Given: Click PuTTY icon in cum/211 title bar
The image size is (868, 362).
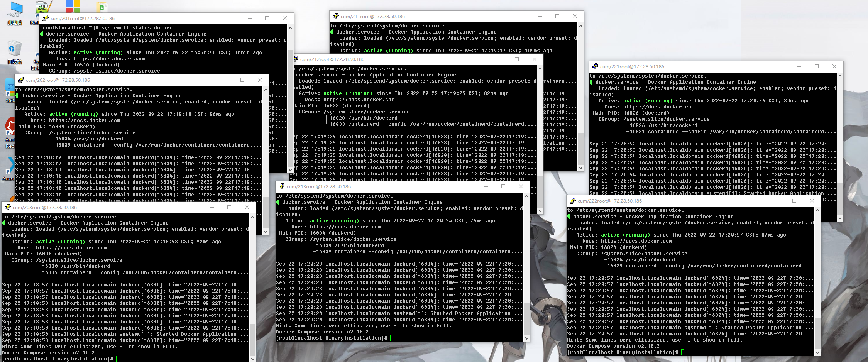Looking at the screenshot, I should 336,16.
